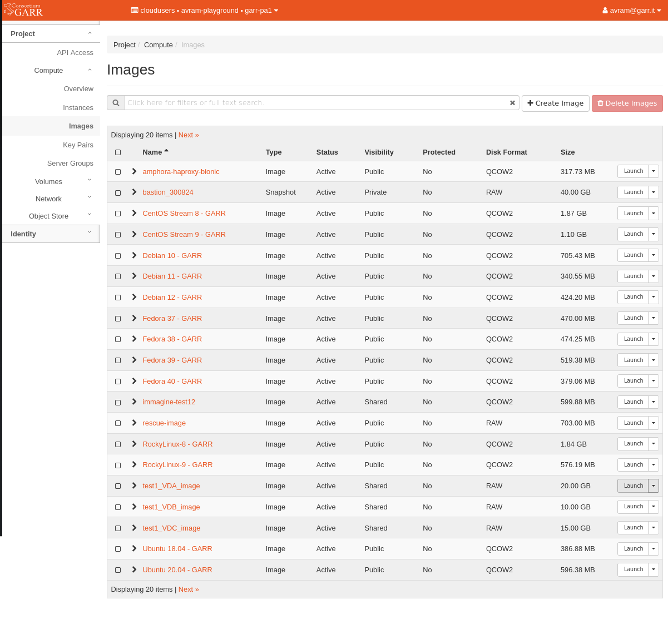Viewport: 668px width, 644px height.
Task: Click the Project breadcrumb
Action: pos(125,45)
